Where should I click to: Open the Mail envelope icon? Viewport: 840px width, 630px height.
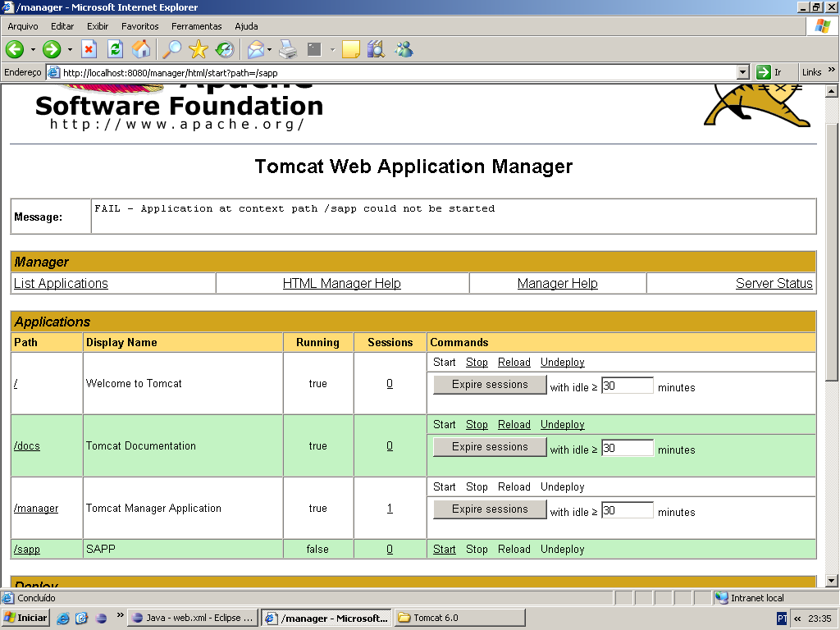(256, 50)
